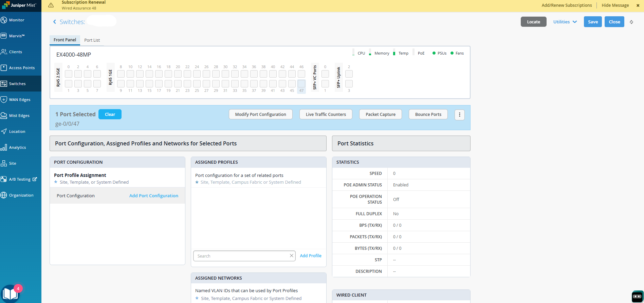The height and width of the screenshot is (303, 644).
Task: Click the EX4000-48MP model label
Action: click(x=74, y=55)
